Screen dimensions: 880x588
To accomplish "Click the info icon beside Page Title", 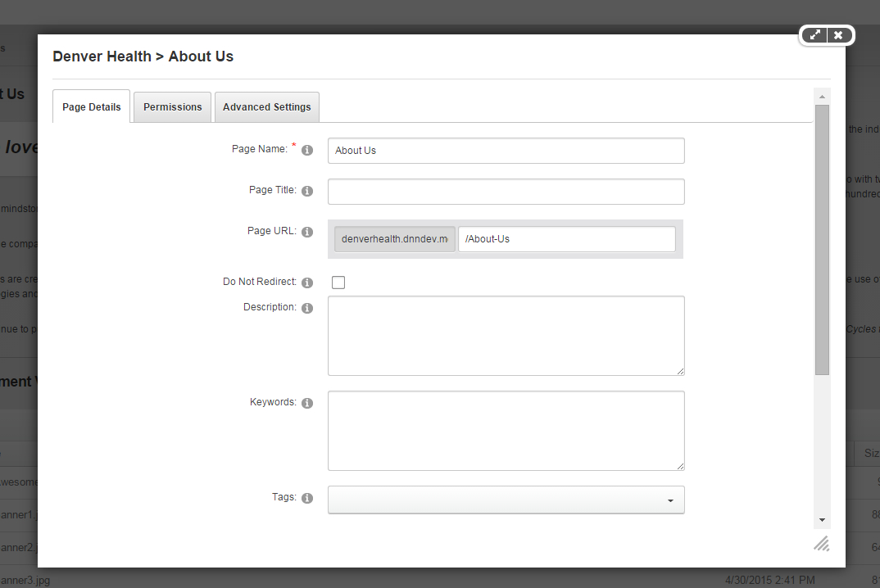I will point(307,191).
